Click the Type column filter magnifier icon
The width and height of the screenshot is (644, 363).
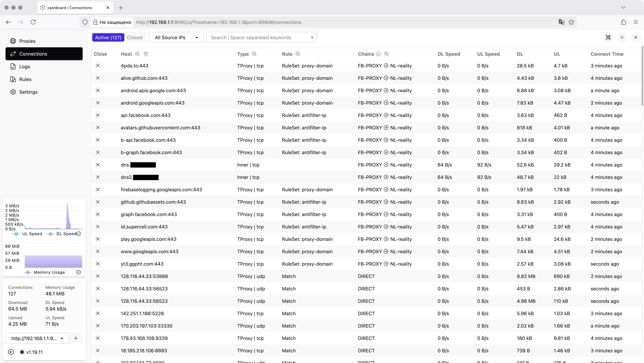click(254, 54)
